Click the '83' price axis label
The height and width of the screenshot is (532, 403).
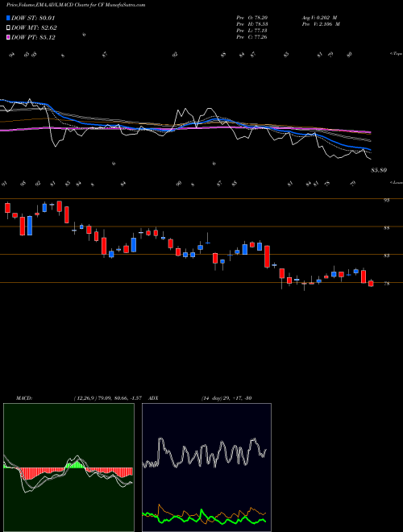point(386,256)
